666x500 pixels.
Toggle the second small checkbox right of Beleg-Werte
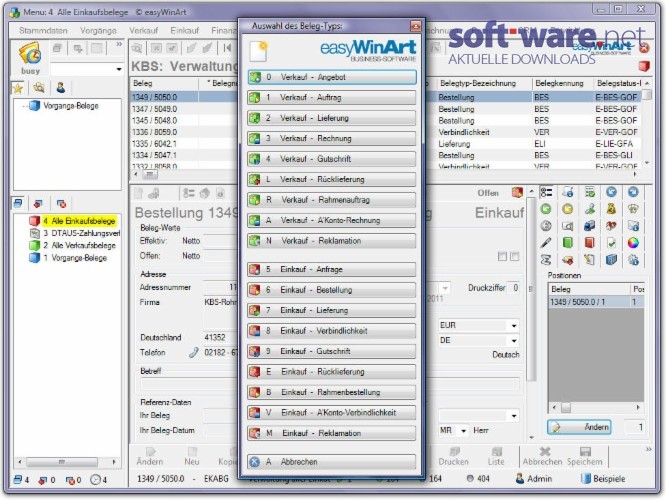click(514, 256)
